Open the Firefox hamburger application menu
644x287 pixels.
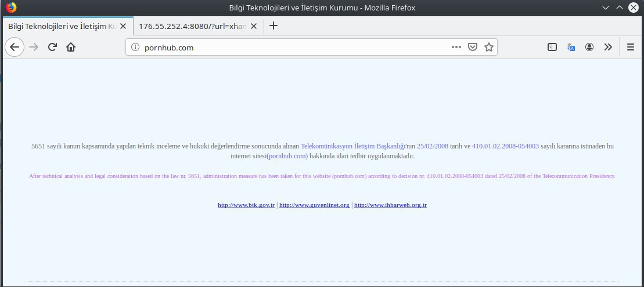(631, 47)
